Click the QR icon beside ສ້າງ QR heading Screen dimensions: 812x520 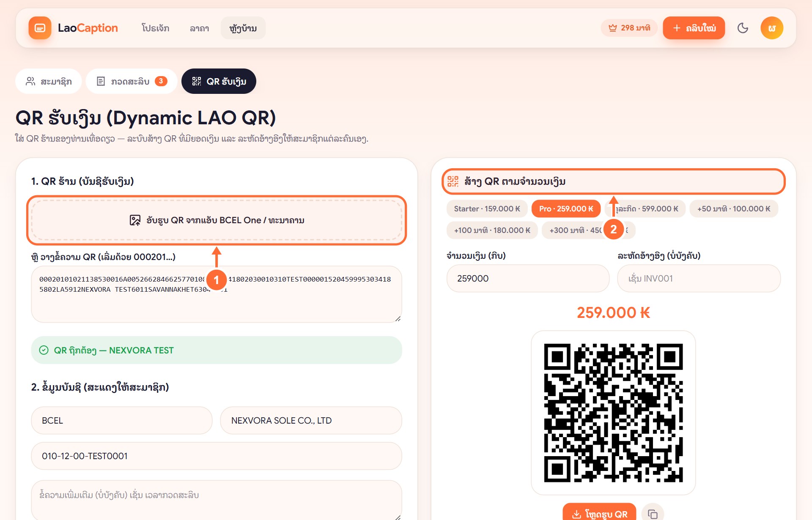pos(453,181)
